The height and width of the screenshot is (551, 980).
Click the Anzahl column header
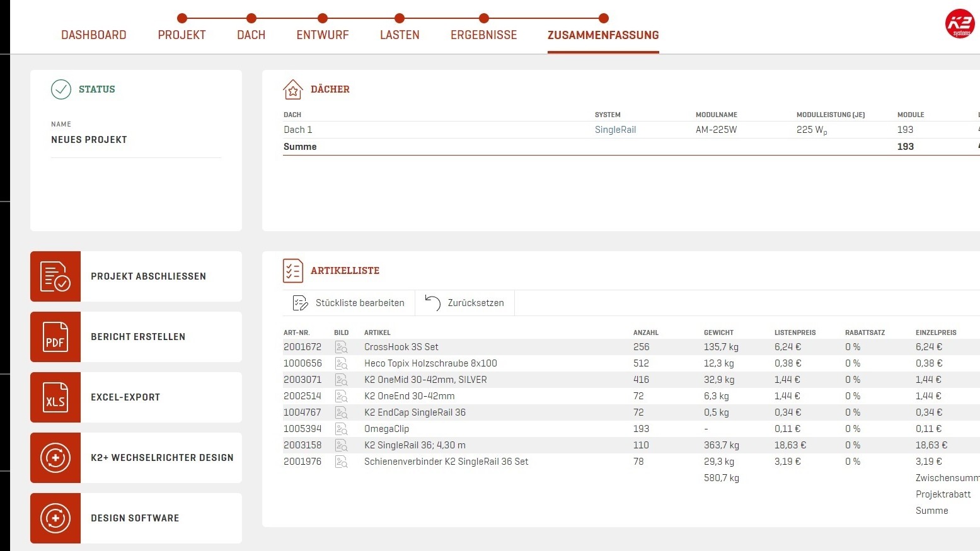click(x=646, y=332)
